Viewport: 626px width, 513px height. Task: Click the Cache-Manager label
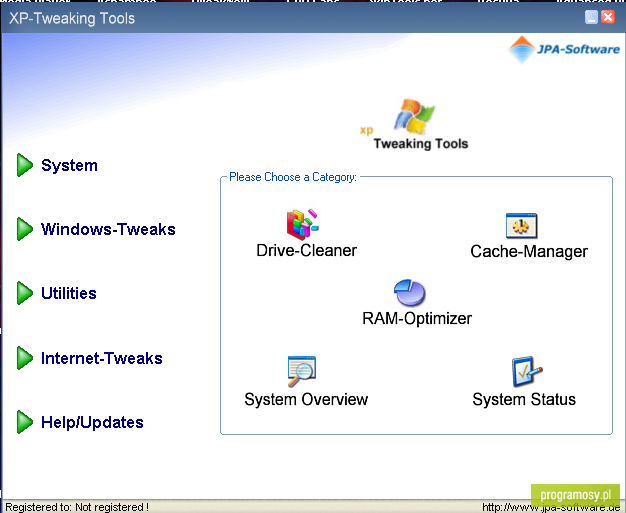tap(529, 252)
